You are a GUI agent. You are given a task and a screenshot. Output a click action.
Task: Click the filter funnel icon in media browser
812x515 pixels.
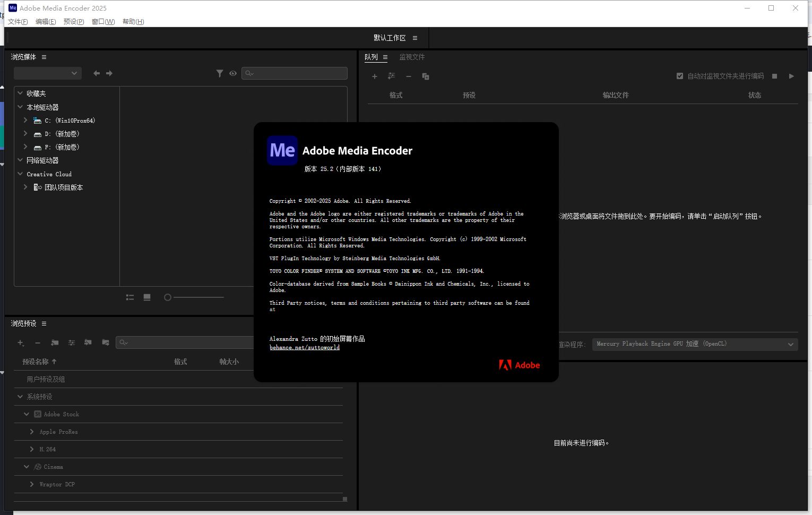click(220, 73)
